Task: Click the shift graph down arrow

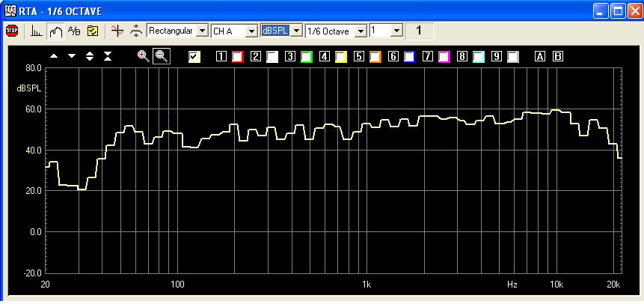Action: point(72,56)
